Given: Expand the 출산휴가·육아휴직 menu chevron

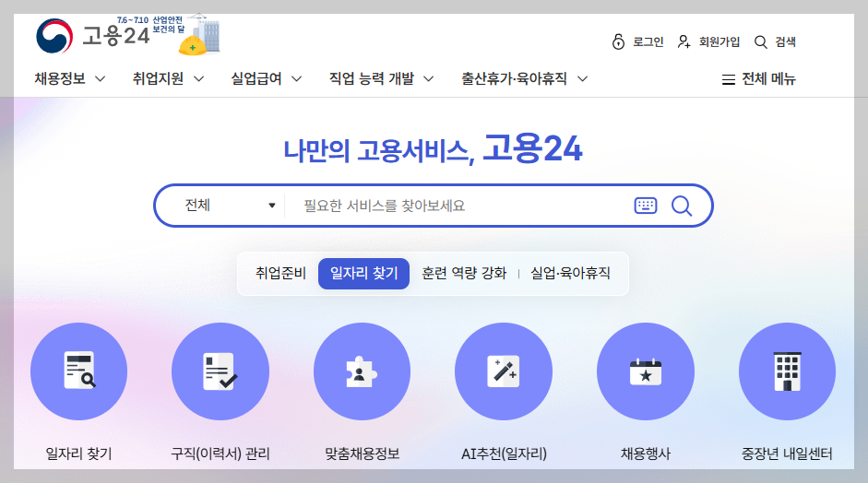Looking at the screenshot, I should [x=582, y=79].
